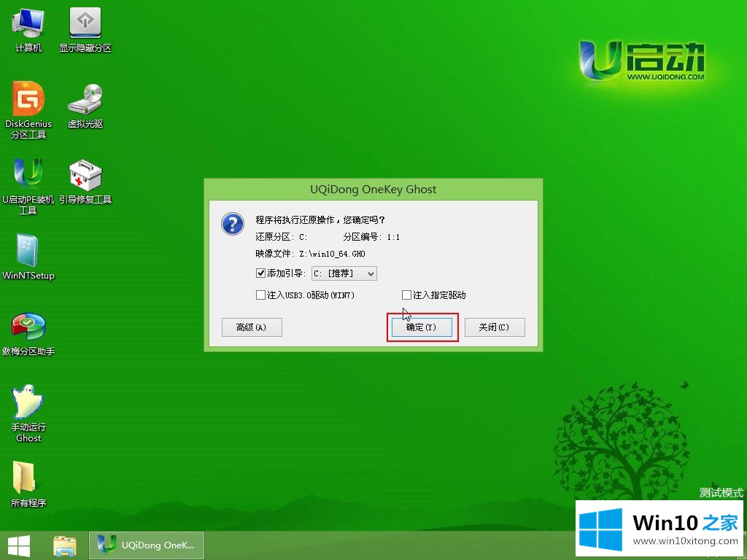Enable 注入USB3.0驱动(WIN7) checkbox

260,295
